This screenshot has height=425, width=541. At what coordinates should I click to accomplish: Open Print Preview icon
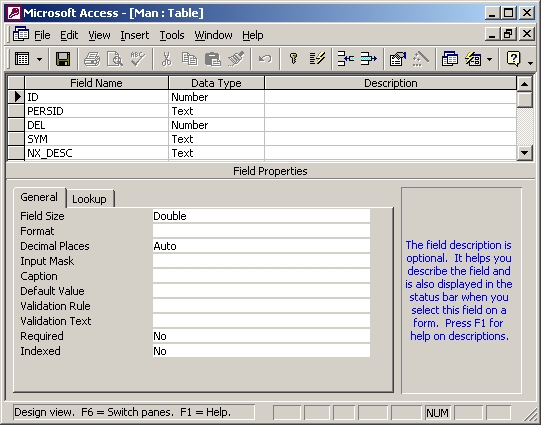point(115,59)
